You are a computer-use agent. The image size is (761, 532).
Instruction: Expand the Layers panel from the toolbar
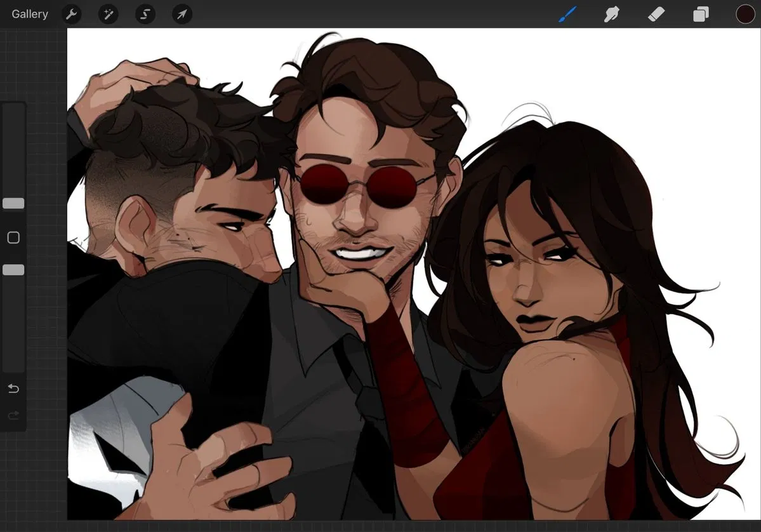coord(701,14)
